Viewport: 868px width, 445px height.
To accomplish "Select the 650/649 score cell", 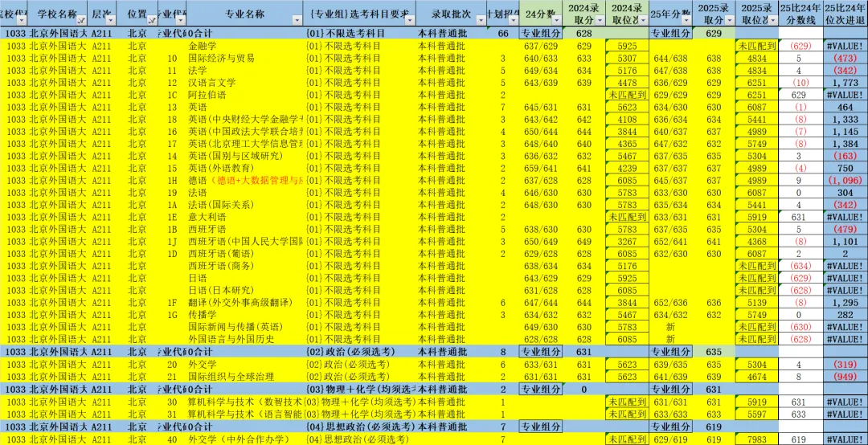I will [x=540, y=241].
